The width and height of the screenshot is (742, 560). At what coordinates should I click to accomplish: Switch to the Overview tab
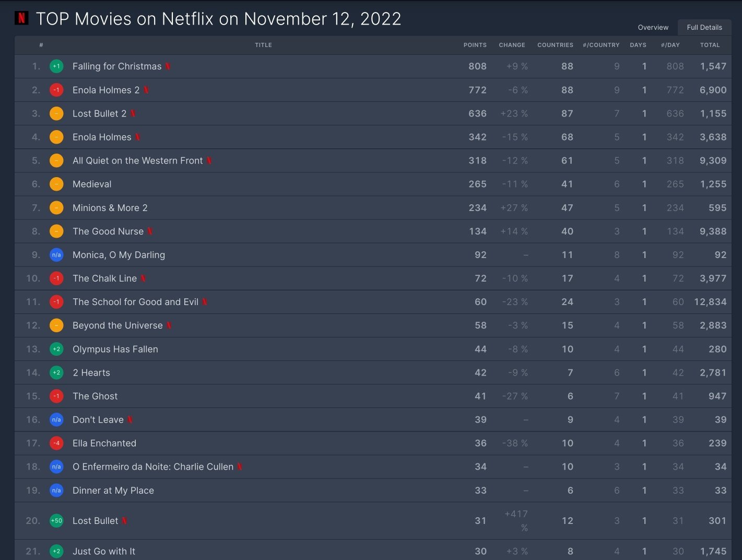click(653, 27)
